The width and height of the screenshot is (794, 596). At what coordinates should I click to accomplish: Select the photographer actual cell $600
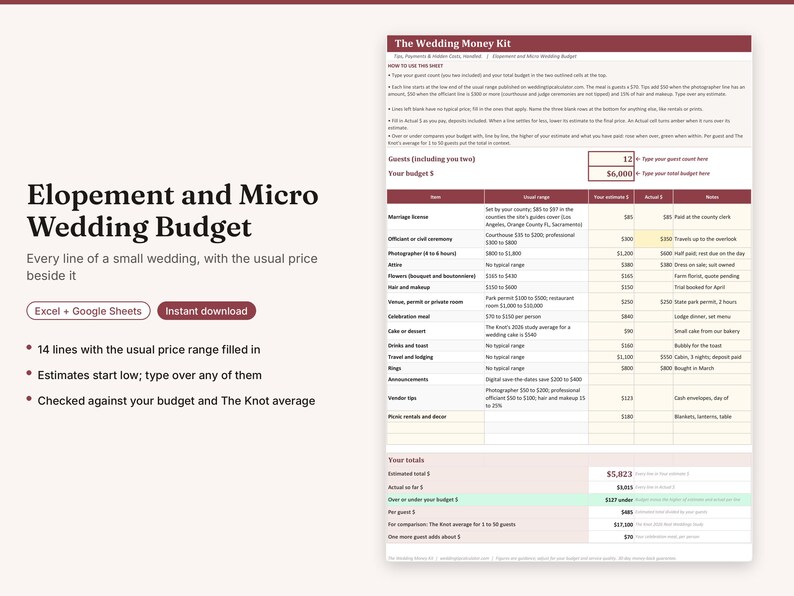click(x=654, y=253)
